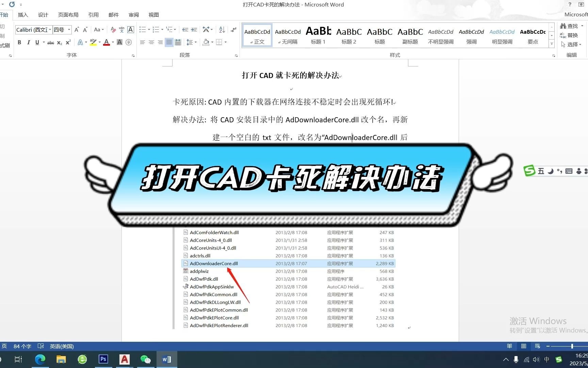Image resolution: width=588 pixels, height=368 pixels.
Task: Adjust the zoom slider handle
Action: point(572,346)
